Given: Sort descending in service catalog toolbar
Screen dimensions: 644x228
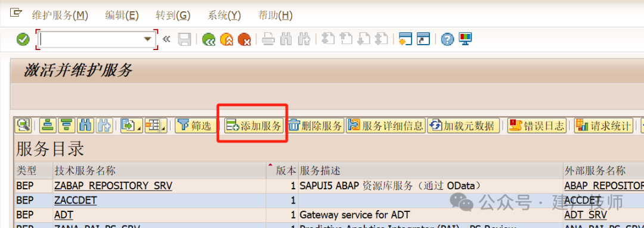Looking at the screenshot, I should point(67,126).
